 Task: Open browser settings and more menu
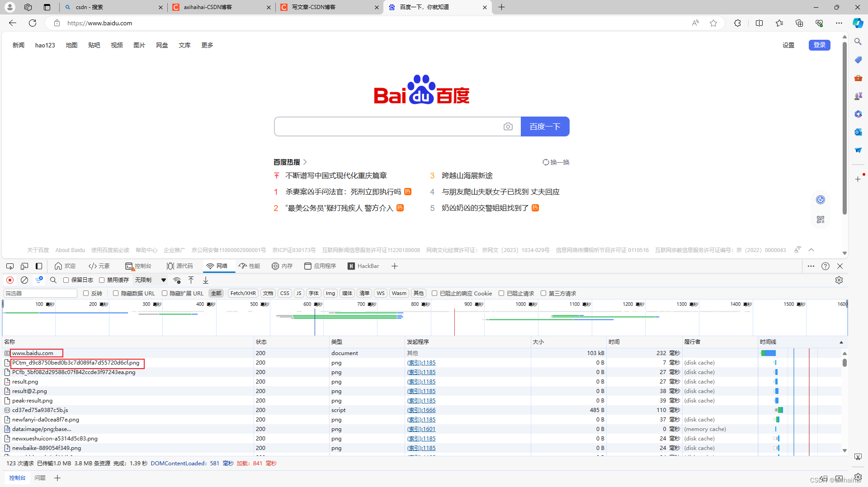(839, 23)
